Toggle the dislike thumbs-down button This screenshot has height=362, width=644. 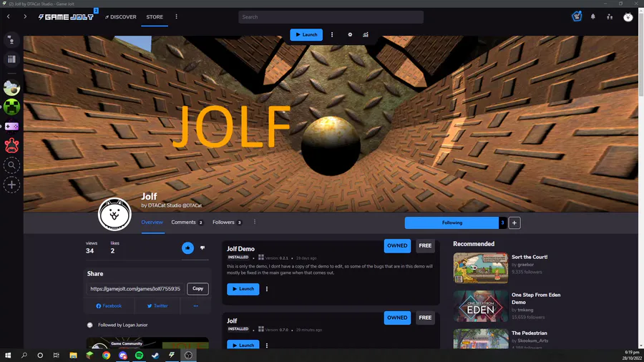pyautogui.click(x=203, y=248)
